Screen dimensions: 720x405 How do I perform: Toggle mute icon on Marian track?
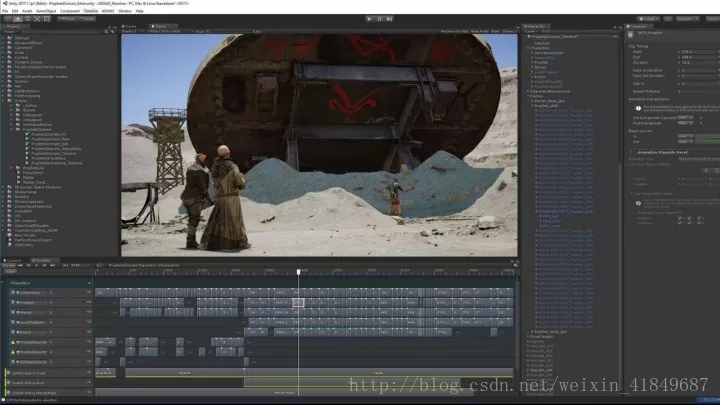pos(85,312)
